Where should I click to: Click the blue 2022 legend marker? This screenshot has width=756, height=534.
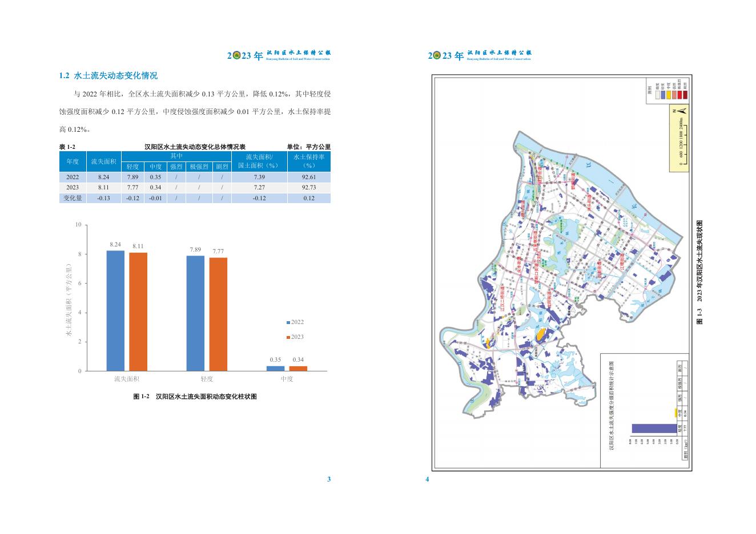click(x=288, y=322)
